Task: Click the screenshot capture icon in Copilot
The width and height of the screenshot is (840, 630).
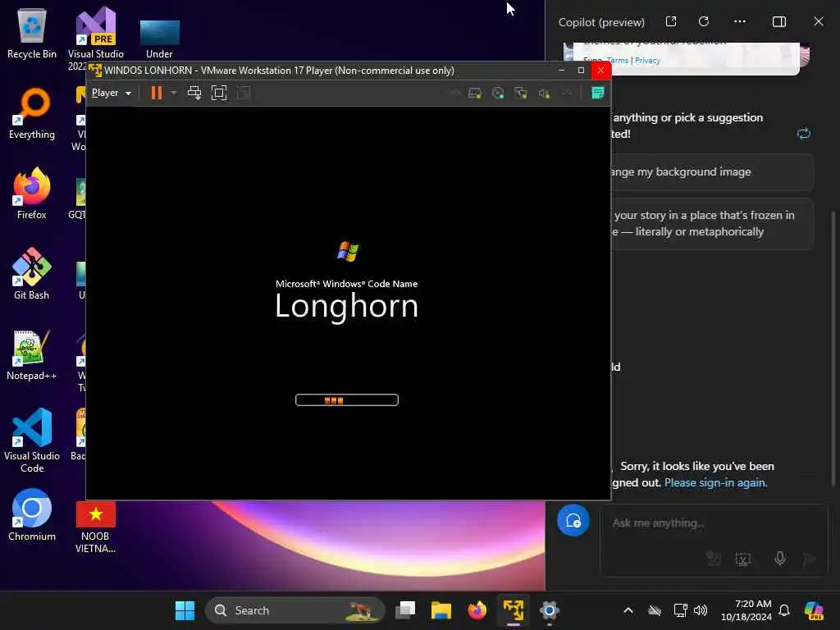Action: pos(743,559)
